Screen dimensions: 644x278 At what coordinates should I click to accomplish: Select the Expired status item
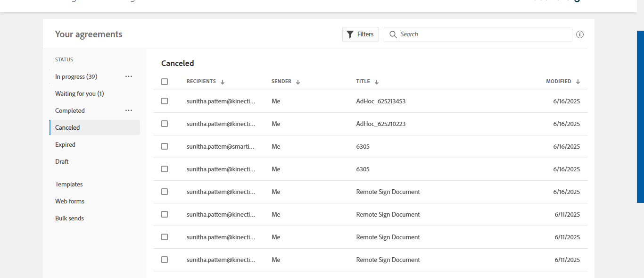click(x=66, y=144)
